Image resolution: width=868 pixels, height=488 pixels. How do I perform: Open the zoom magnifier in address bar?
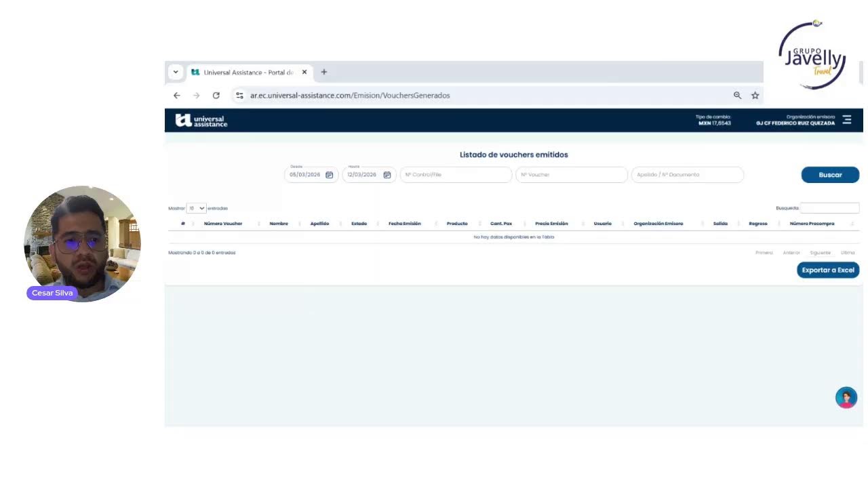pos(737,96)
